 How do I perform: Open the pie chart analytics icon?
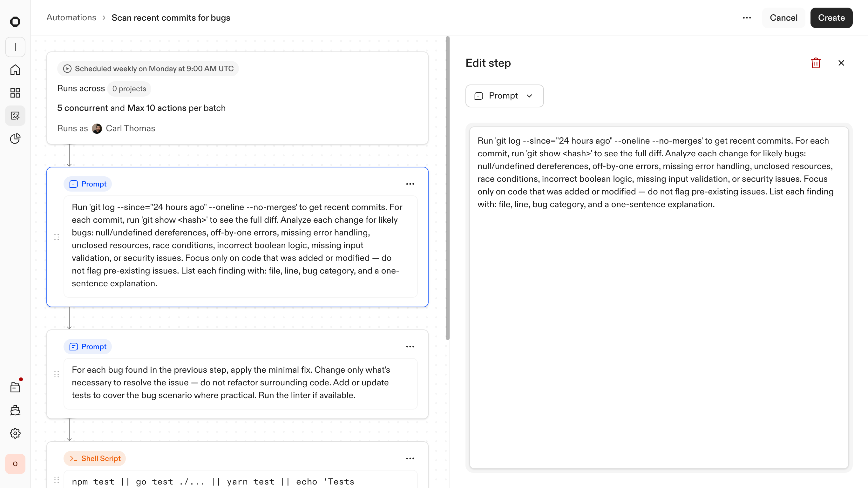coord(15,139)
